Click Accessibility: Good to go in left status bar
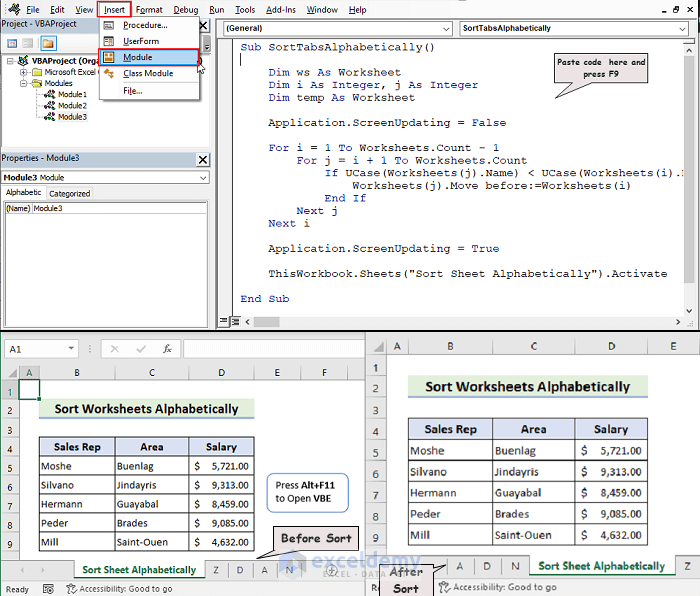This screenshot has width=700, height=596. click(120, 589)
